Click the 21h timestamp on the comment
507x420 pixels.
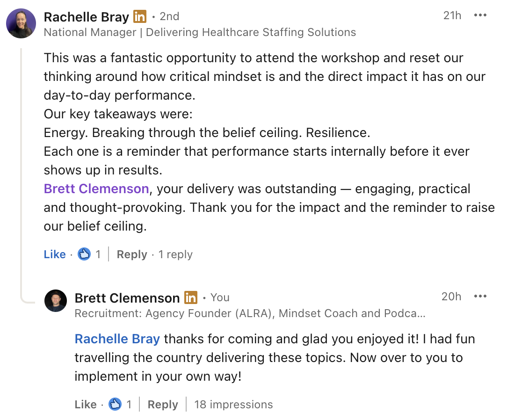[452, 15]
